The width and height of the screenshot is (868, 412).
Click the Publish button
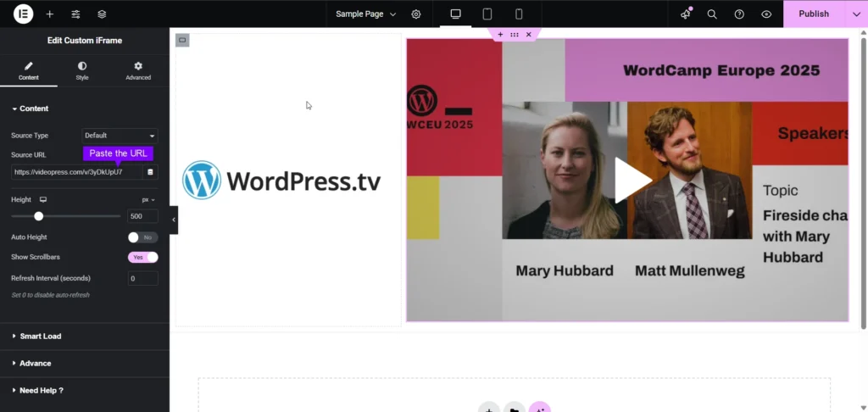point(814,14)
